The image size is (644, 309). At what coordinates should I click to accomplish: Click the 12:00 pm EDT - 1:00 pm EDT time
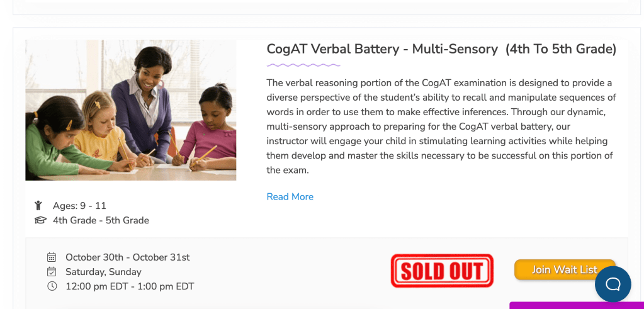tap(130, 286)
